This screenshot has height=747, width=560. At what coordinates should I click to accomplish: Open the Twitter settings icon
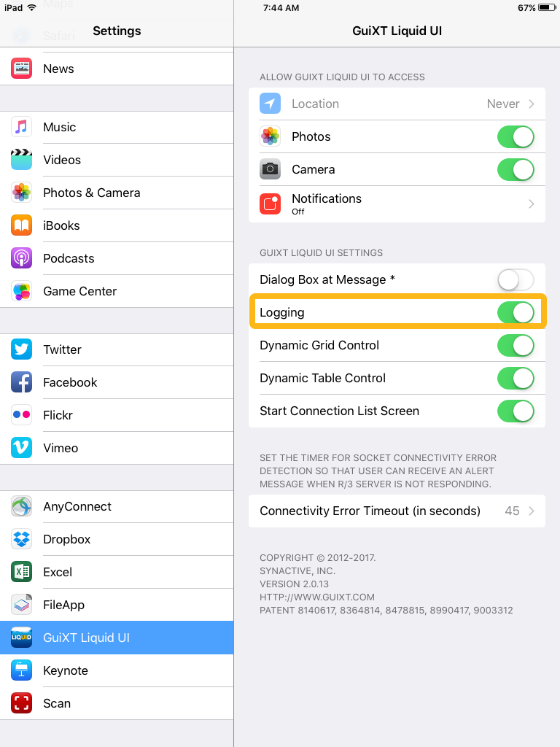point(21,349)
